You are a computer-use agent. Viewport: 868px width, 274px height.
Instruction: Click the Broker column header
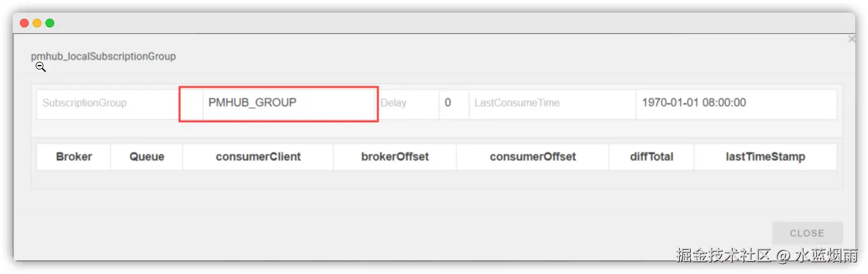pyautogui.click(x=74, y=157)
